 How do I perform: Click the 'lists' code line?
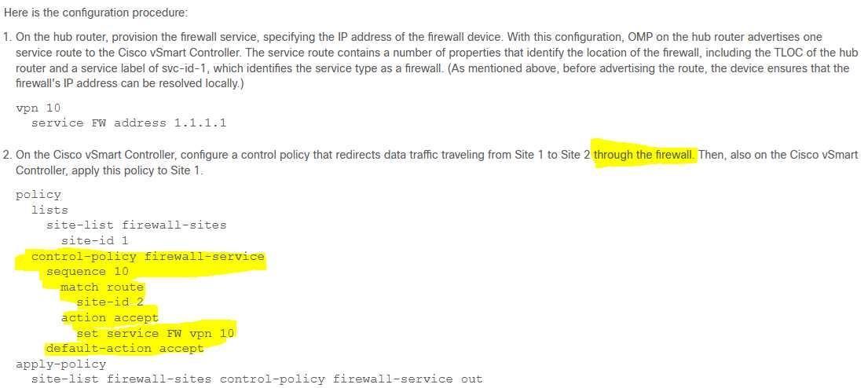[49, 210]
